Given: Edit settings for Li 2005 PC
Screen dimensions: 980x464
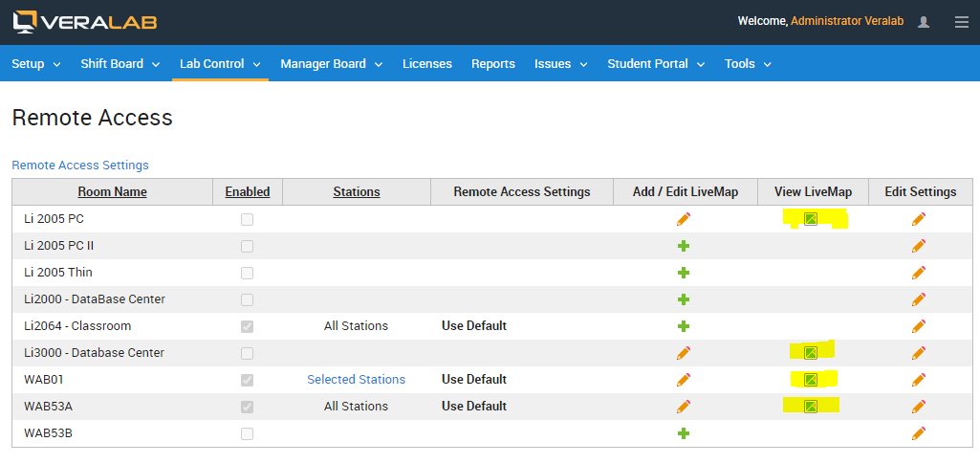Looking at the screenshot, I should [919, 219].
